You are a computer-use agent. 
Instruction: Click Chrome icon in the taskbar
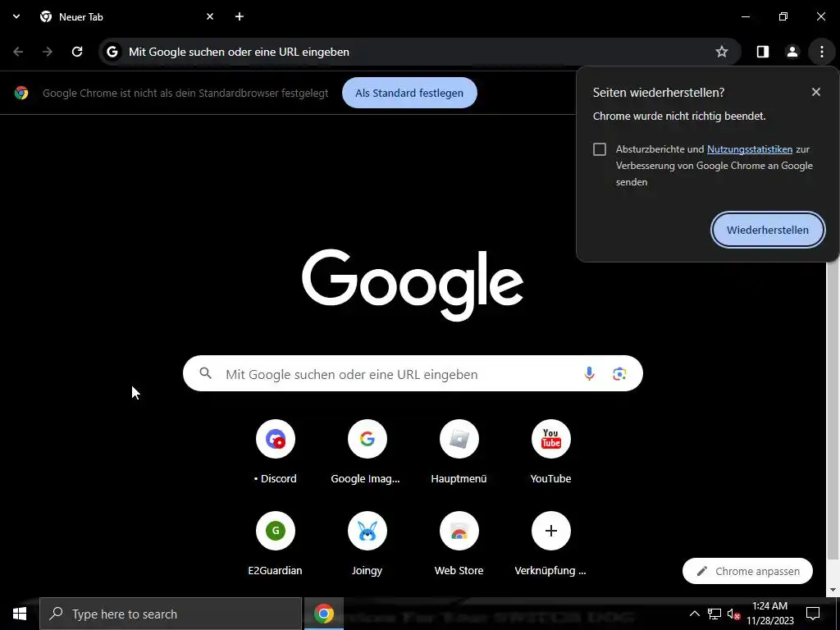pos(323,614)
